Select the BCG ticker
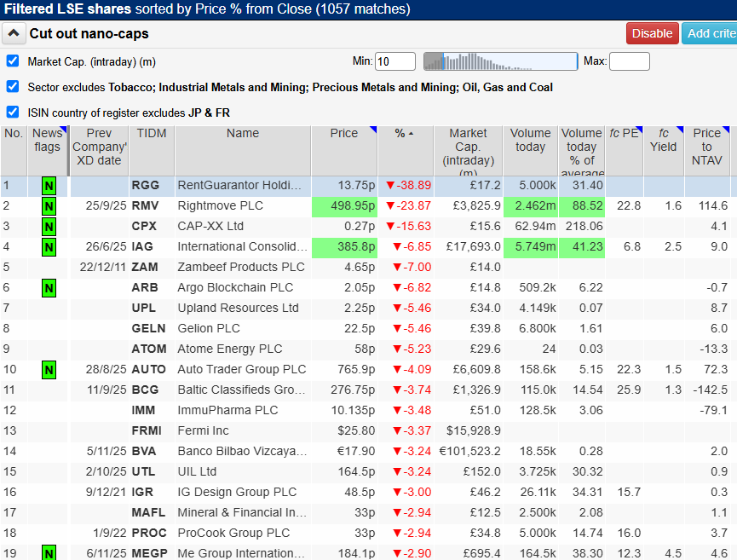This screenshot has width=737, height=560. click(x=145, y=390)
